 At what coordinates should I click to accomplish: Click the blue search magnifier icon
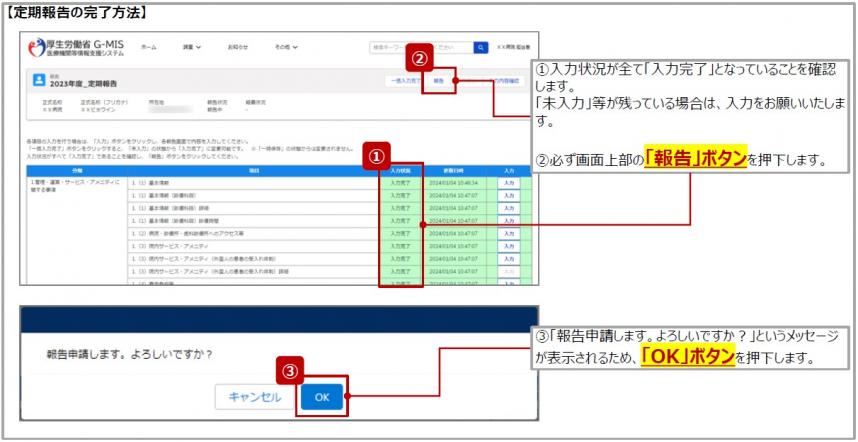(x=481, y=47)
